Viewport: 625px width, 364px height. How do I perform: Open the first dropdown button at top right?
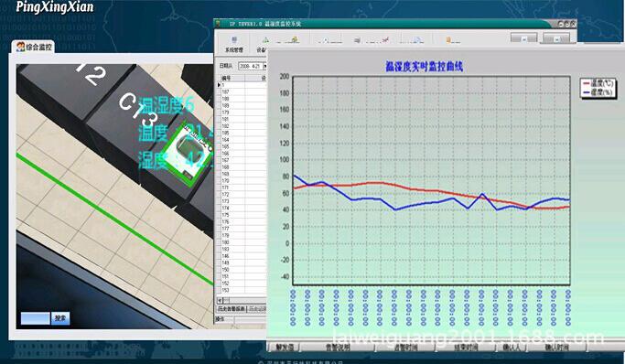click(523, 38)
